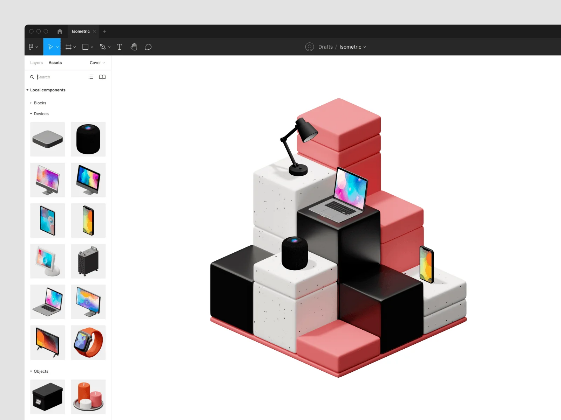The width and height of the screenshot is (561, 420).
Task: Open a new tab with plus
Action: pyautogui.click(x=104, y=31)
